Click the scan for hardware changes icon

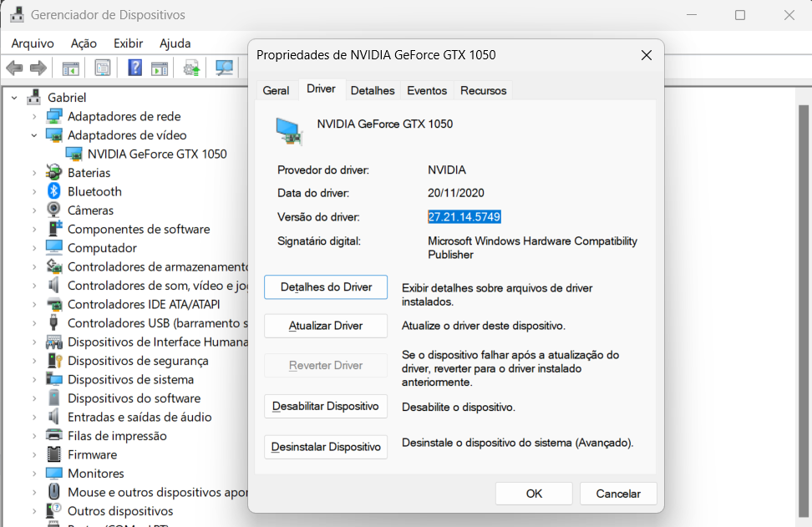tap(224, 68)
